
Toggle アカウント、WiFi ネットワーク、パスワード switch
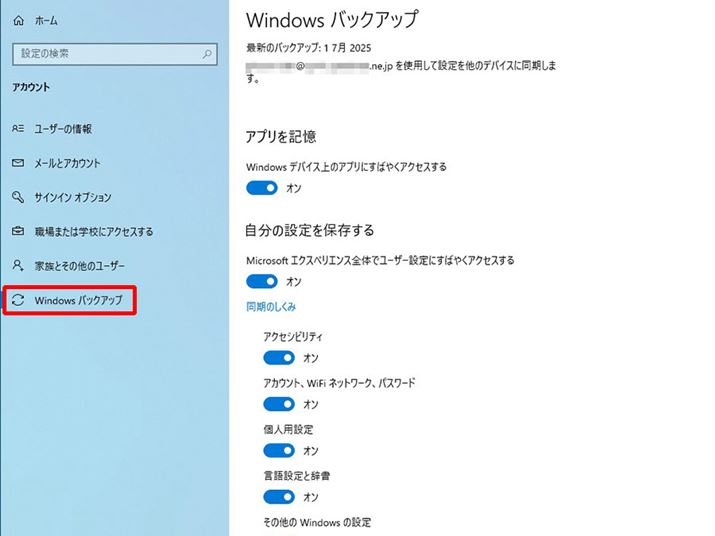[279, 404]
